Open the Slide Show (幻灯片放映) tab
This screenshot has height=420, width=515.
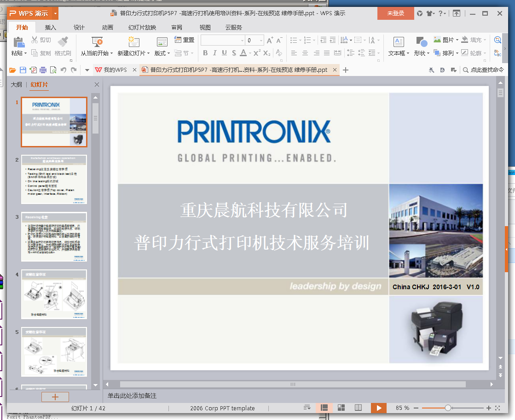coord(142,27)
